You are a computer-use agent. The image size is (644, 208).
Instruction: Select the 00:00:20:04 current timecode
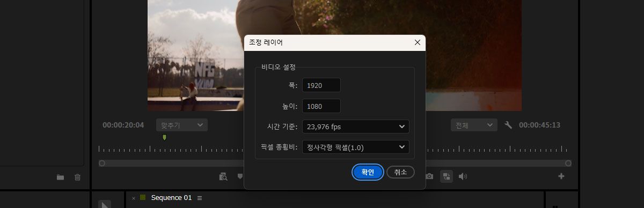(x=123, y=125)
